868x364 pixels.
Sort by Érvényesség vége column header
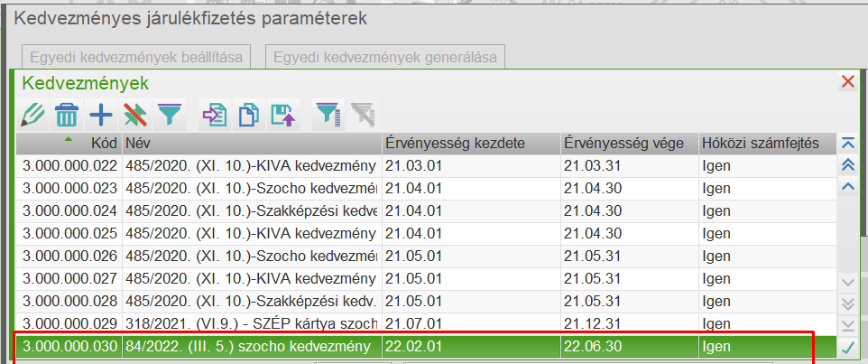click(x=630, y=144)
